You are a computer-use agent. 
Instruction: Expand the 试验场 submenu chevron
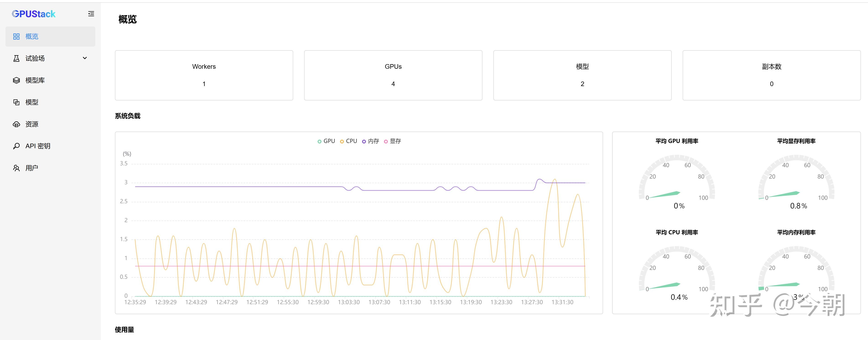pyautogui.click(x=85, y=58)
